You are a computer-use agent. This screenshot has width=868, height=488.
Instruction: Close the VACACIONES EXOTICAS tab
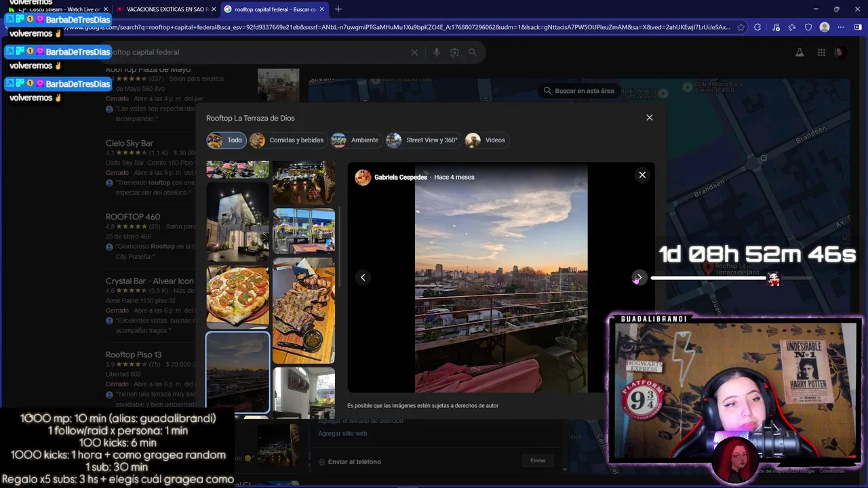pyautogui.click(x=213, y=9)
